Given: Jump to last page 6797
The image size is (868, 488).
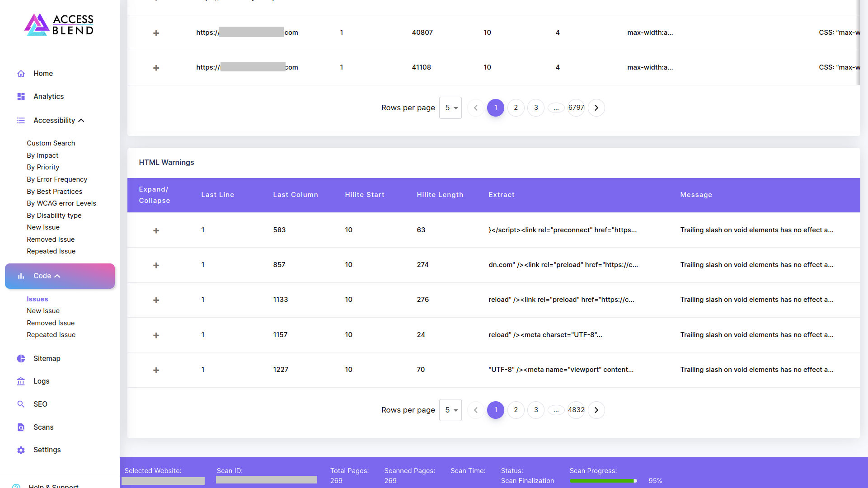Looking at the screenshot, I should [x=576, y=108].
